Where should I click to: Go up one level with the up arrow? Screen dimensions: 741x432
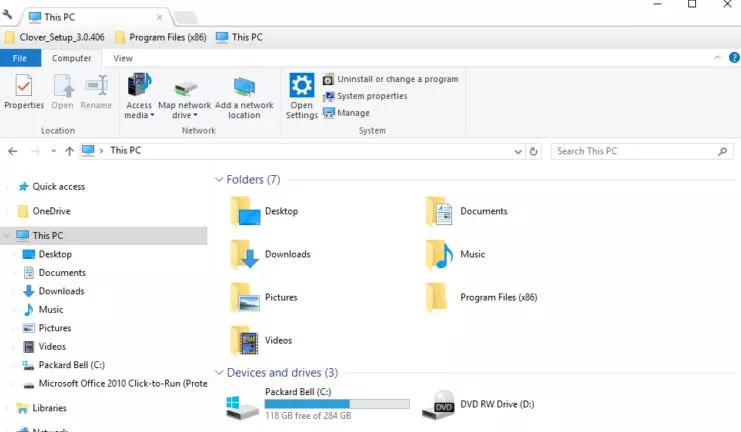click(x=69, y=151)
